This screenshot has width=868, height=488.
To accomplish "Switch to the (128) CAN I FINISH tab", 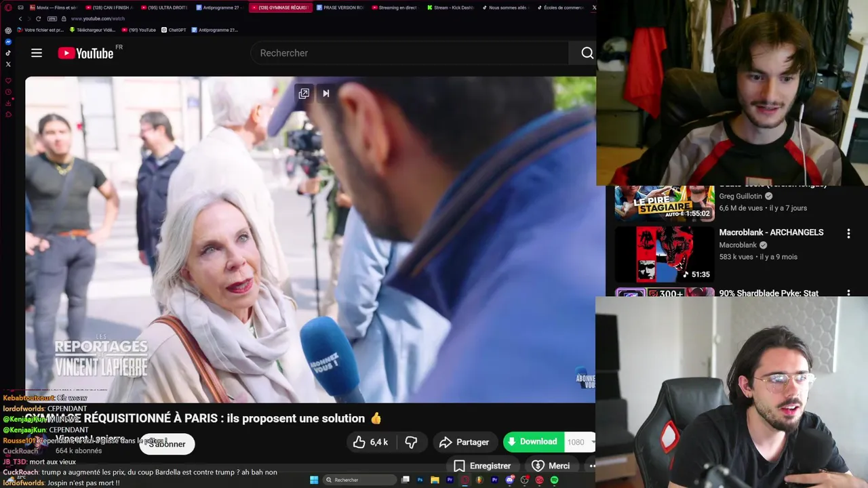I will coord(108,7).
